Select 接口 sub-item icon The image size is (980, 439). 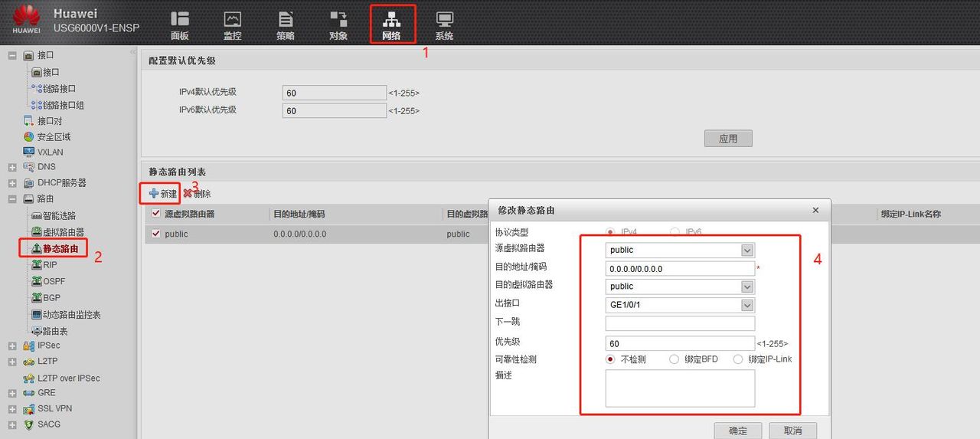[x=36, y=72]
